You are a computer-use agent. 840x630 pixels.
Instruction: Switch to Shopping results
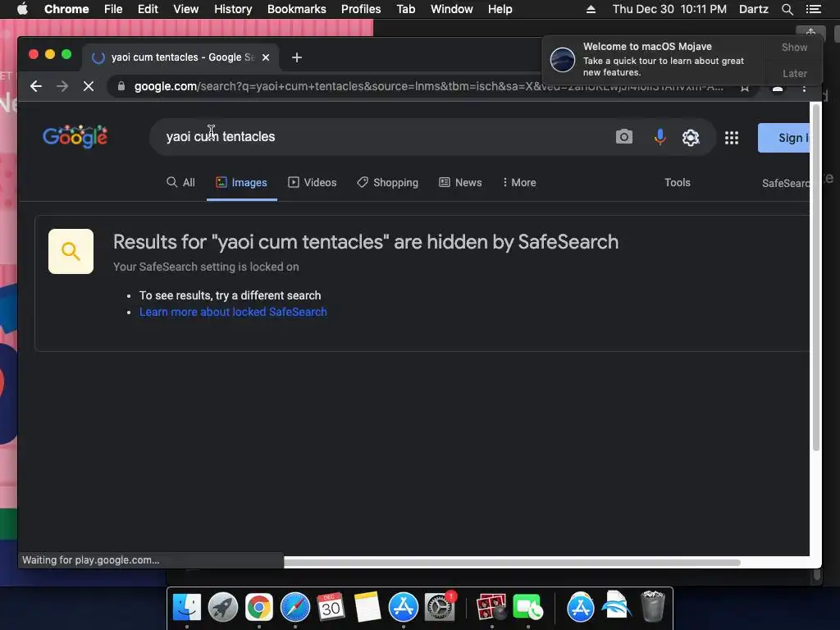click(387, 183)
